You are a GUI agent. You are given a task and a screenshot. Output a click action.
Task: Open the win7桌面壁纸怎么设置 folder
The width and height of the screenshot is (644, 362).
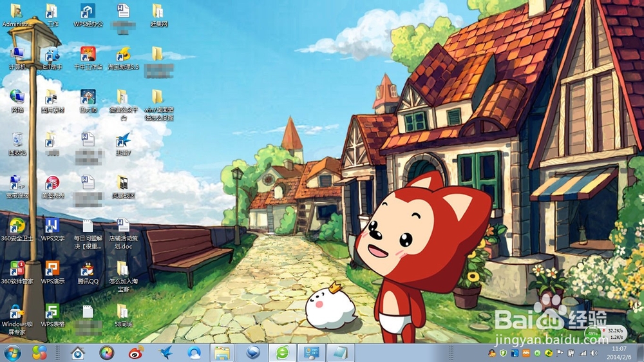click(x=158, y=105)
